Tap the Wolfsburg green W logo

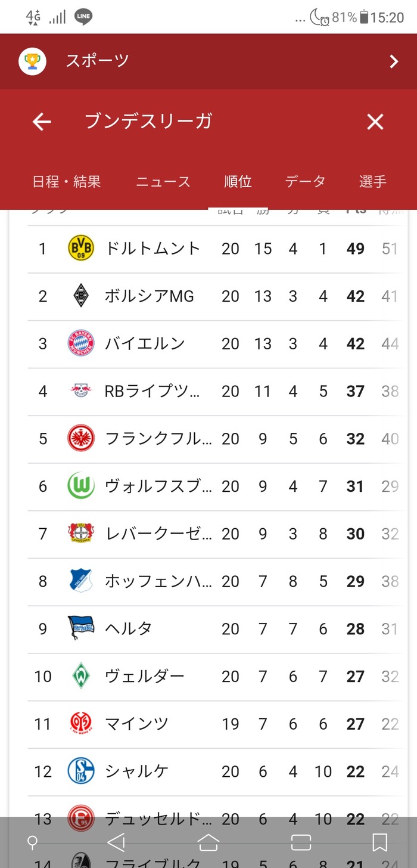(81, 486)
